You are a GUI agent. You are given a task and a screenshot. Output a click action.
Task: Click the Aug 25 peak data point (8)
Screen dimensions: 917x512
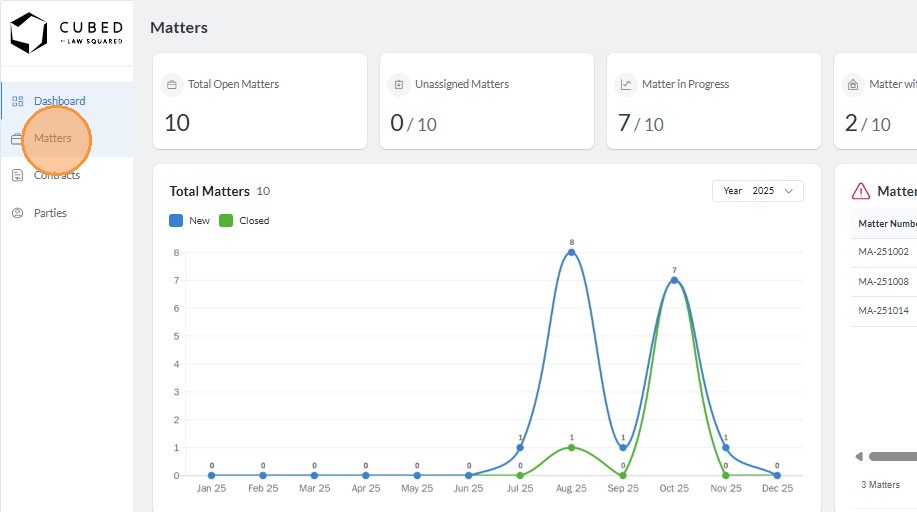tap(571, 252)
